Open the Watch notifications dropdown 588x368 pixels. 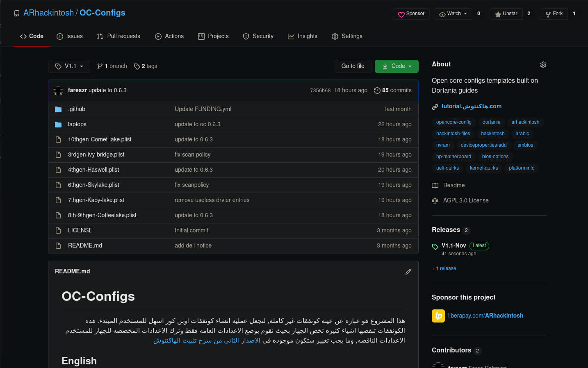click(x=453, y=14)
